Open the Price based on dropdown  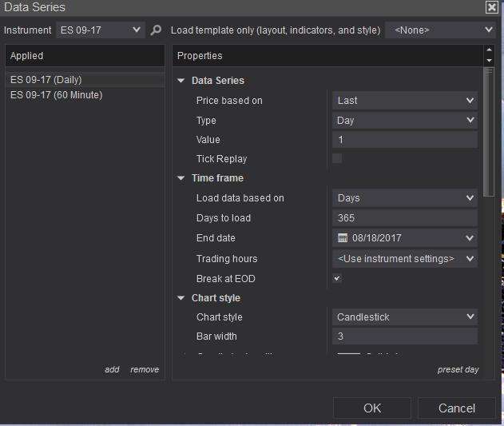pyautogui.click(x=404, y=101)
